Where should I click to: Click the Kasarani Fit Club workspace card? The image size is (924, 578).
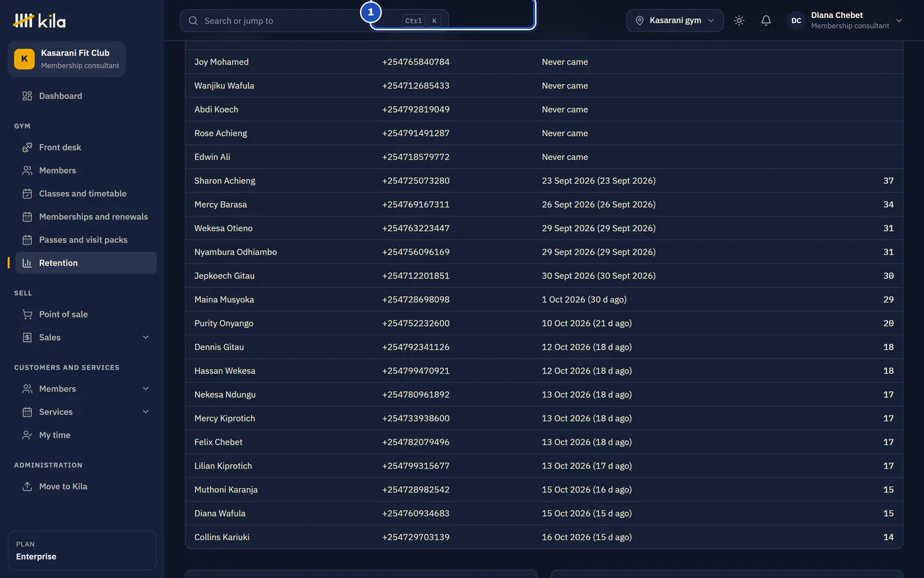[x=67, y=59]
